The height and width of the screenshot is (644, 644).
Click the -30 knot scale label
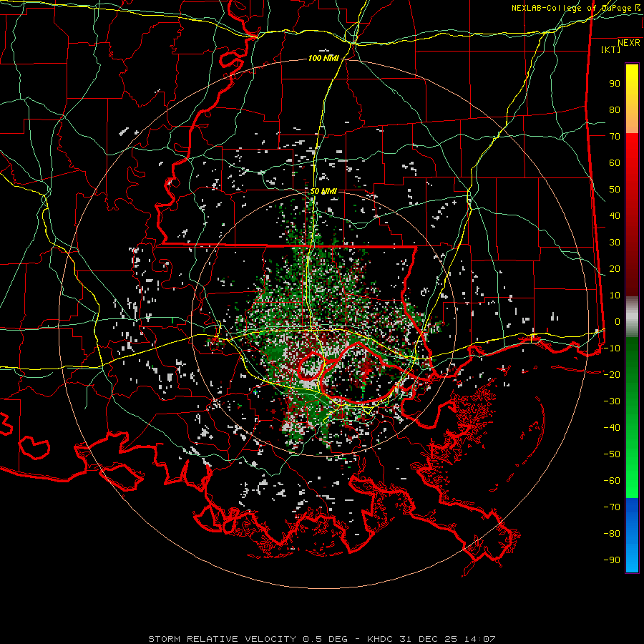612,401
